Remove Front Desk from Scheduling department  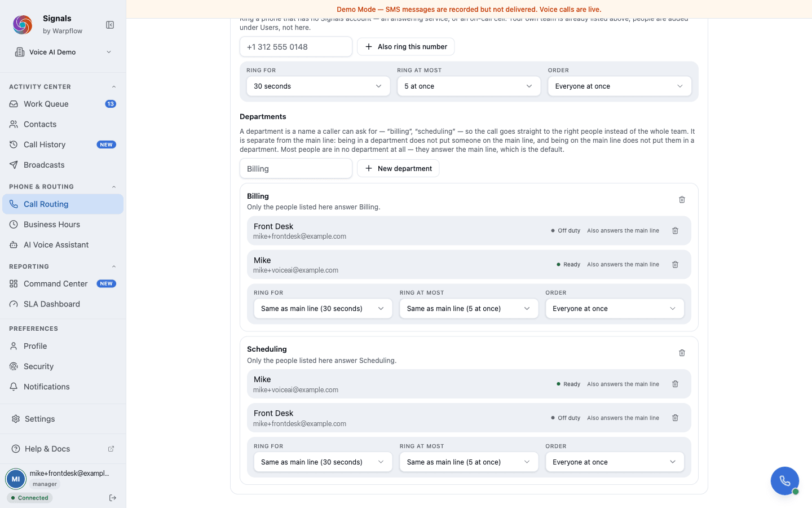pos(675,418)
